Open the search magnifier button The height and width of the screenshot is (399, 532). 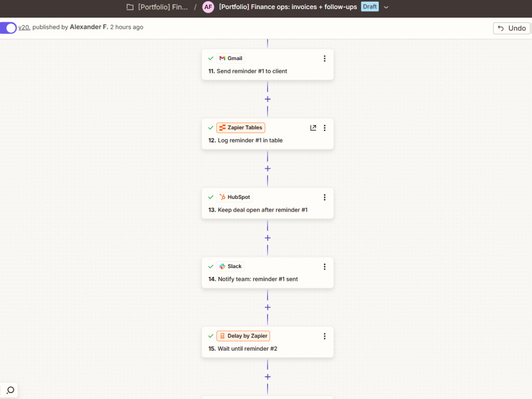[10, 390]
